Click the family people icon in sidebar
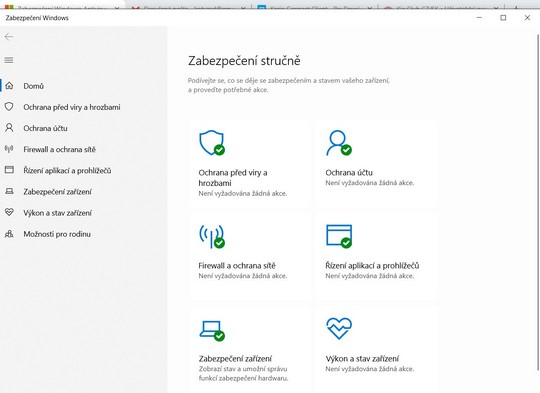Screen dimensions: 540x393 coord(9,234)
